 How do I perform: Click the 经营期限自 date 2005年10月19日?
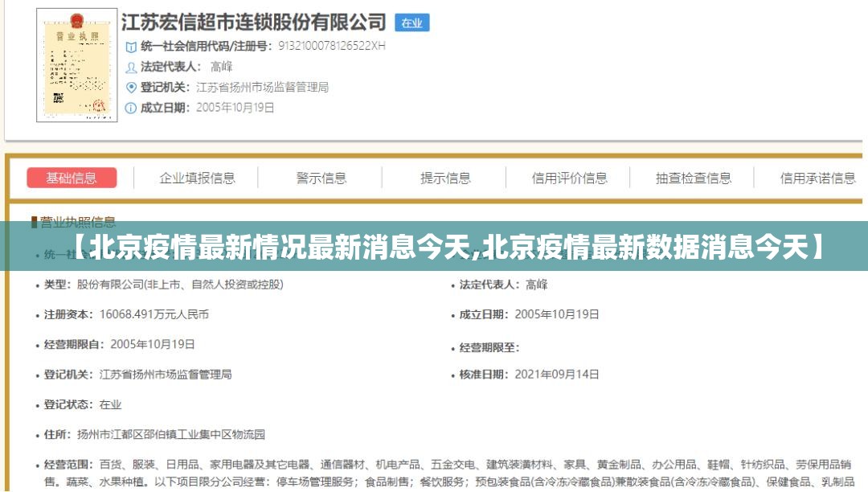tap(152, 344)
